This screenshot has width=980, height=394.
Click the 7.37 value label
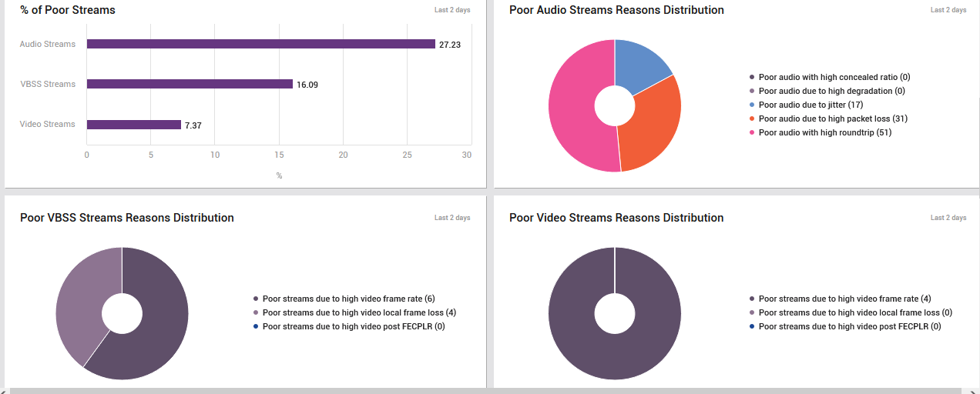(193, 125)
